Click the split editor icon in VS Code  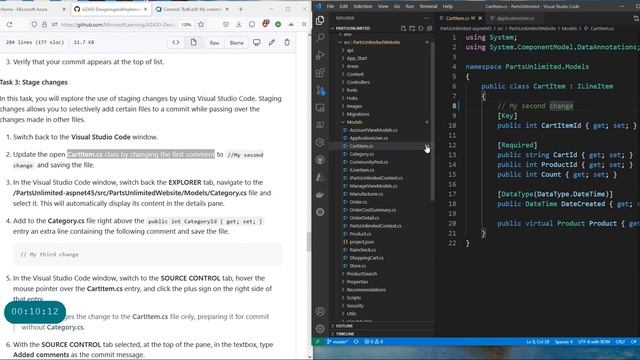(x=636, y=18)
